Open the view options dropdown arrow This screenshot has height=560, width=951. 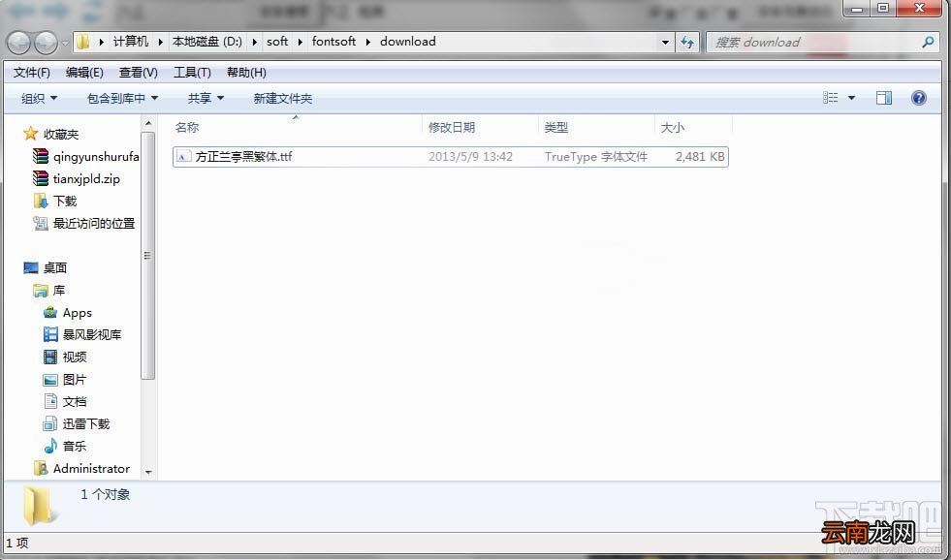(x=851, y=98)
